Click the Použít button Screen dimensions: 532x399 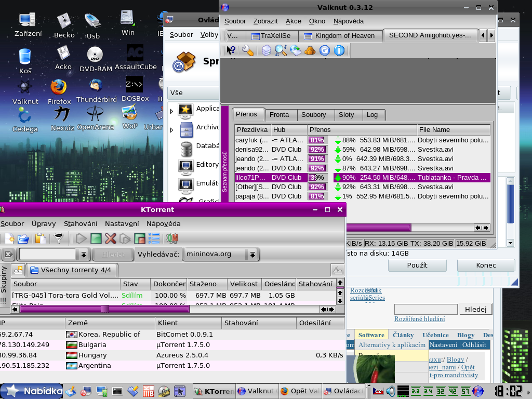tap(417, 265)
